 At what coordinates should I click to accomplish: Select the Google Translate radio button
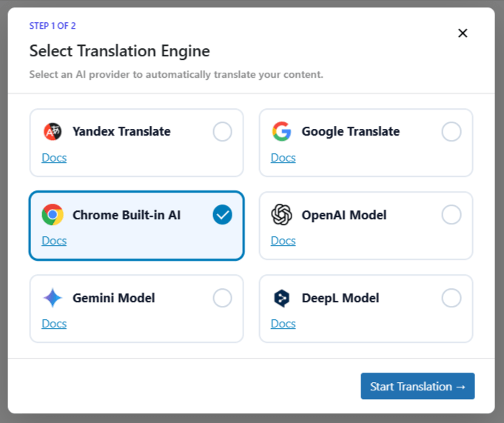(451, 132)
